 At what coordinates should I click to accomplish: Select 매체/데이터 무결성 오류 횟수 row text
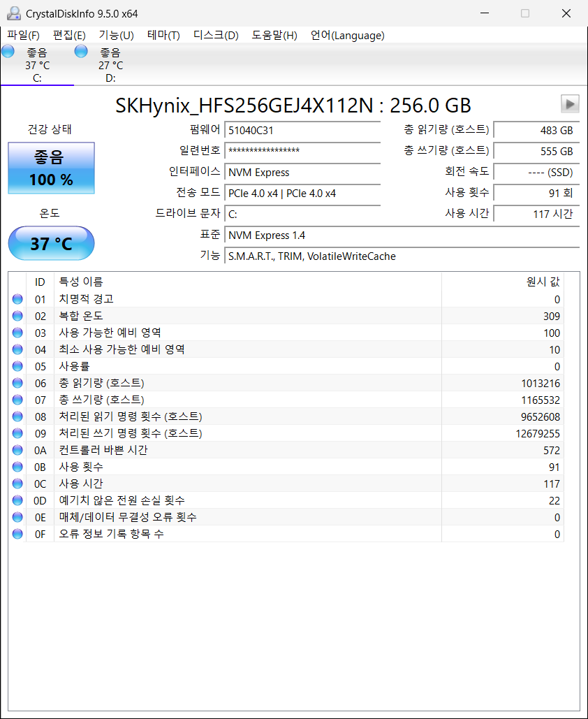[128, 517]
